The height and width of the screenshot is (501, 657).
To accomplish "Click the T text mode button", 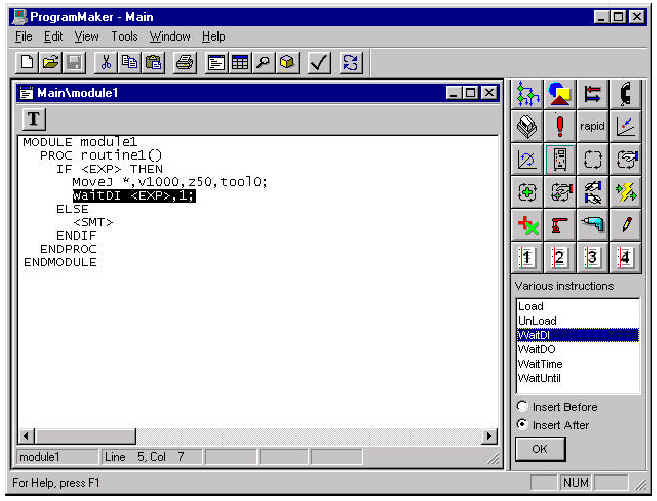I will pos(34,119).
